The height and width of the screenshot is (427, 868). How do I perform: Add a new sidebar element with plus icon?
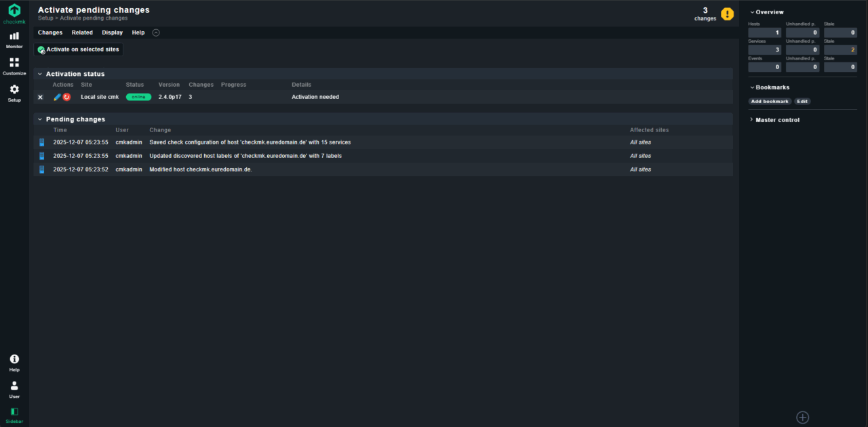pos(802,418)
